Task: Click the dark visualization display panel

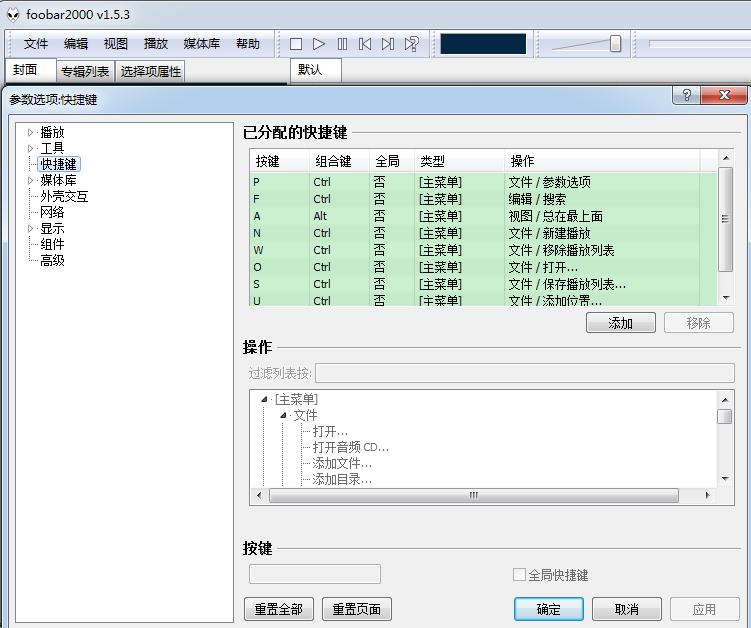Action: [x=483, y=44]
